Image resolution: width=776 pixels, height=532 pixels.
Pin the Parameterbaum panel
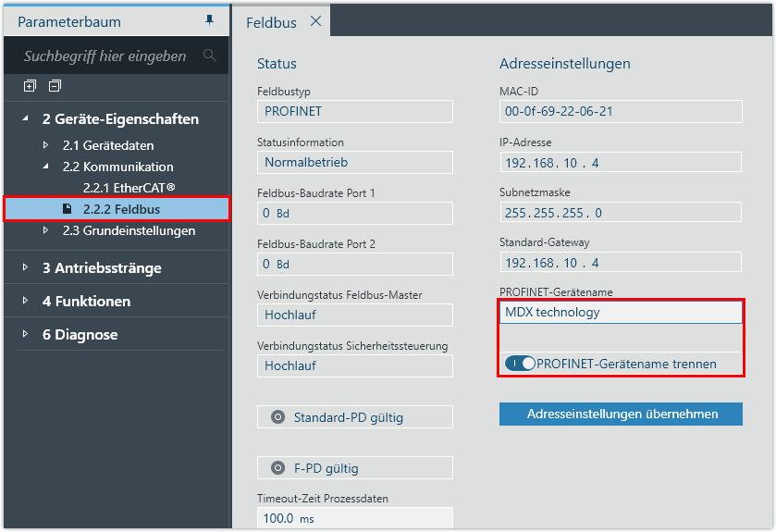(x=209, y=21)
